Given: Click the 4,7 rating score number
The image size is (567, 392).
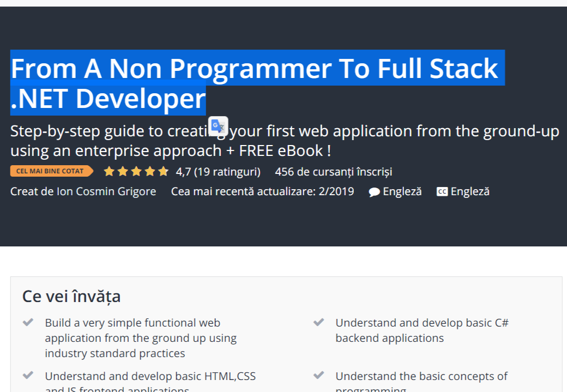Looking at the screenshot, I should pyautogui.click(x=183, y=172).
